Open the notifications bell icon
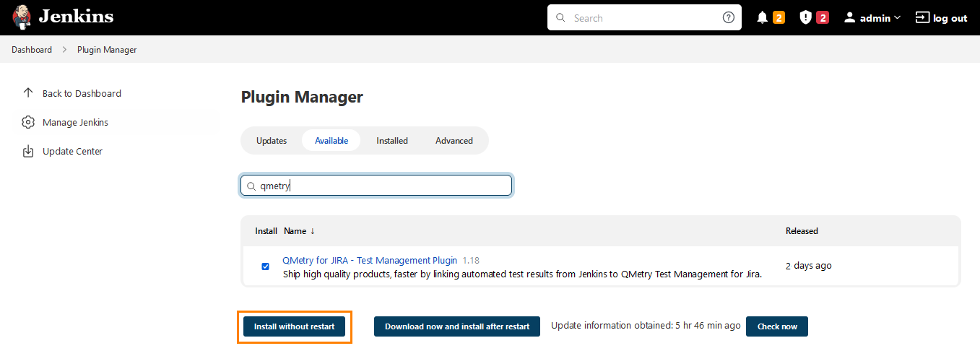 pos(762,18)
